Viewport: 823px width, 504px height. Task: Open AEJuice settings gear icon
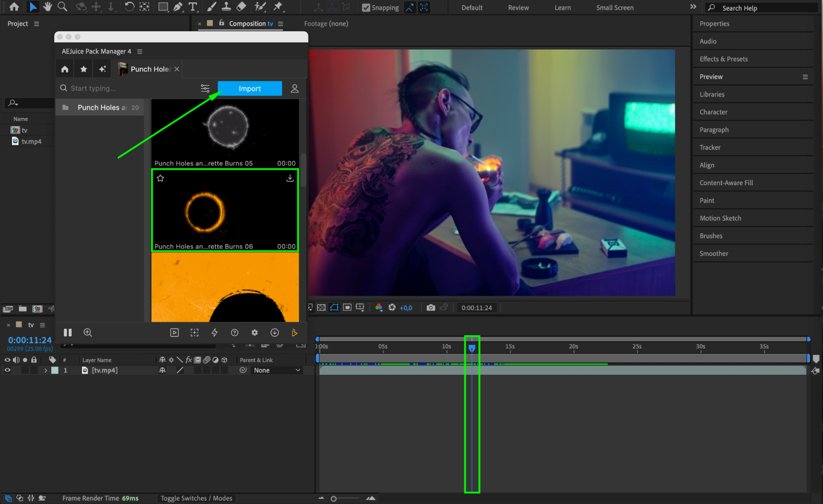point(254,333)
